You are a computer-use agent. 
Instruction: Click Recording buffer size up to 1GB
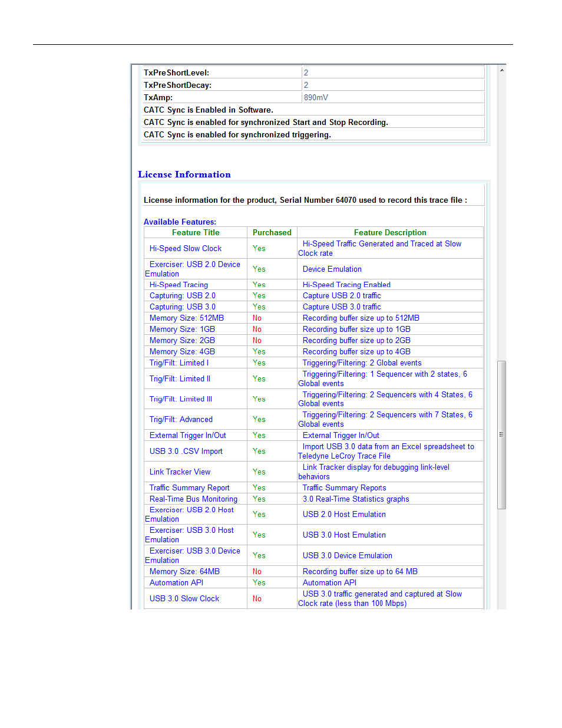click(x=356, y=330)
